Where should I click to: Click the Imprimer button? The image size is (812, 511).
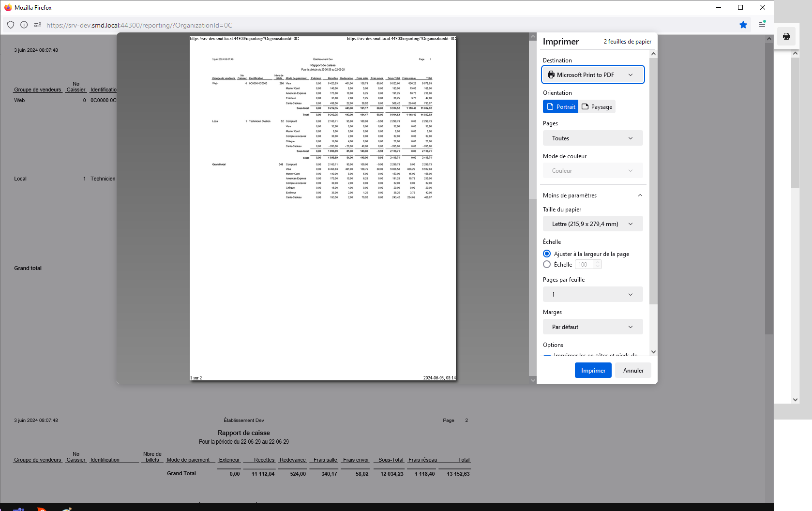[593, 371]
